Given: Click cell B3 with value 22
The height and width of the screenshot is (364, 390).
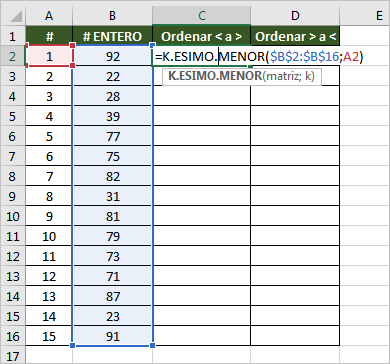Looking at the screenshot, I should point(113,76).
